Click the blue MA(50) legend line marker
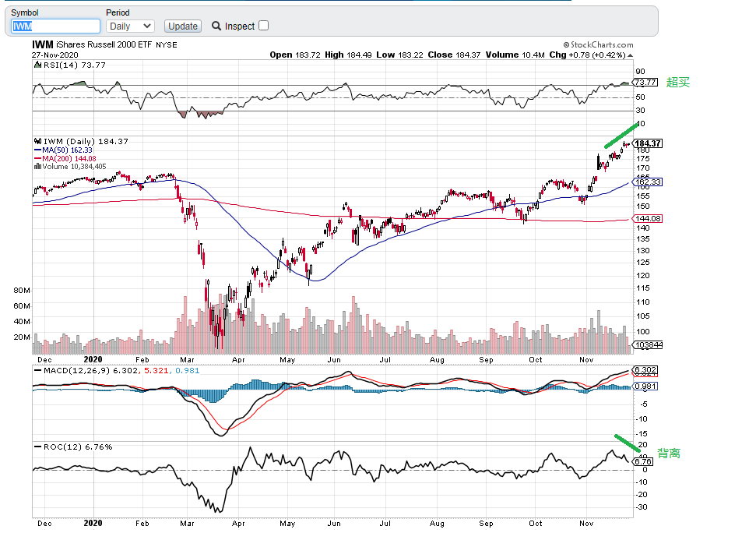The height and width of the screenshot is (533, 756). click(x=37, y=150)
